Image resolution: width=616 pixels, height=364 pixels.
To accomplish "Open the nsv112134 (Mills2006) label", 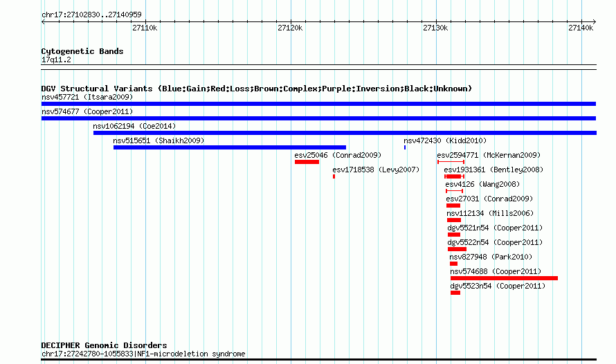I will [490, 213].
